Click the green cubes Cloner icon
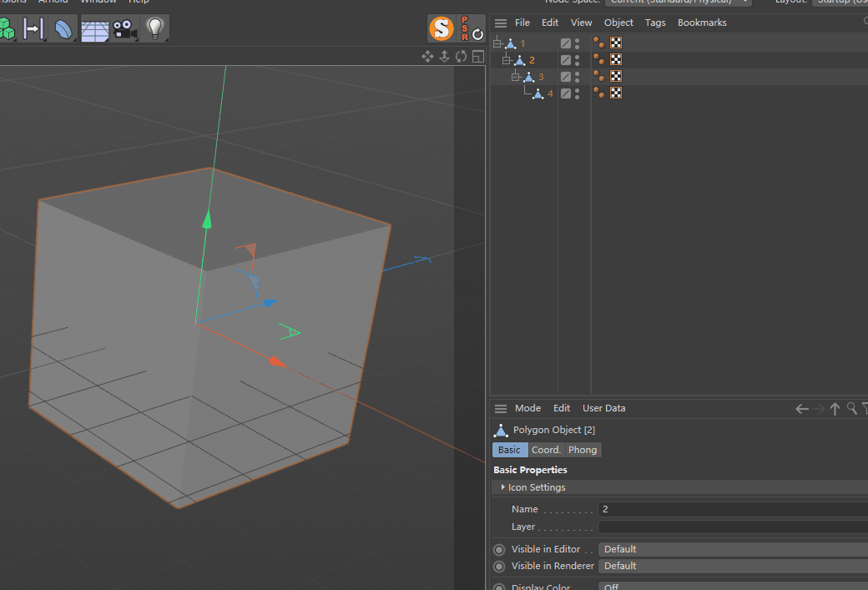The width and height of the screenshot is (868, 590). (7, 28)
